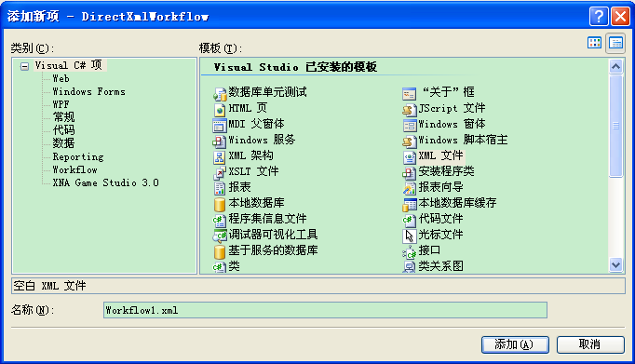Select the 基于服务的数据库 icon

click(x=220, y=251)
